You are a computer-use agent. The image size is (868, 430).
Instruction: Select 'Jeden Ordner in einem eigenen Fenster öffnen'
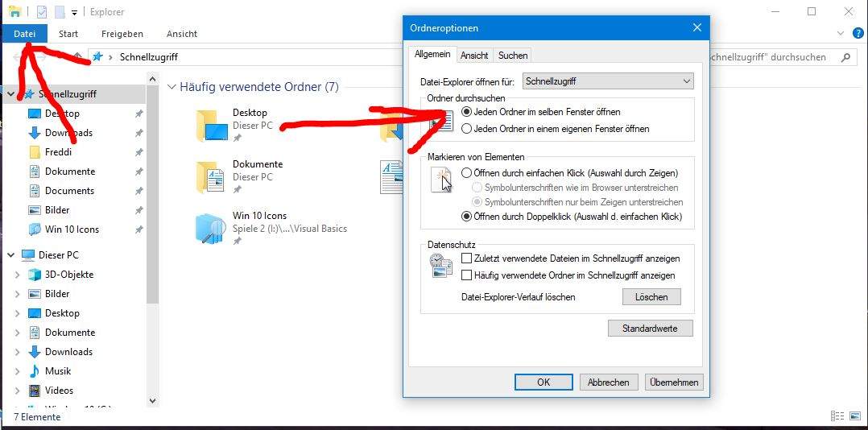466,129
